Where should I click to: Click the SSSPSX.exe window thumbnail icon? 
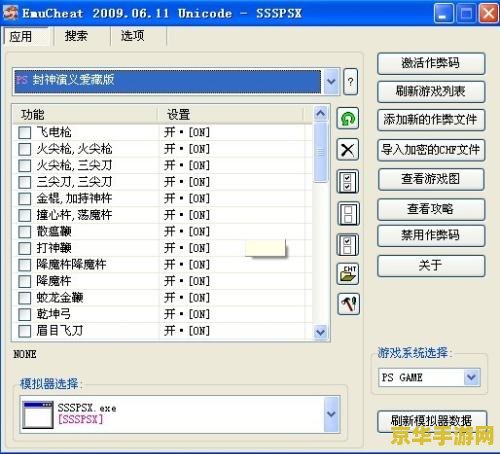coord(38,415)
